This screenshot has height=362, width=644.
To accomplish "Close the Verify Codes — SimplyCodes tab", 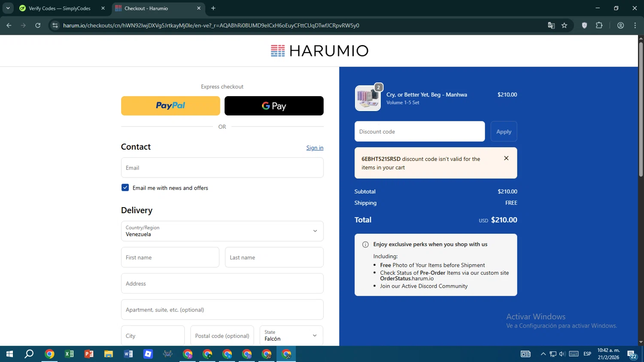I will click(x=103, y=8).
